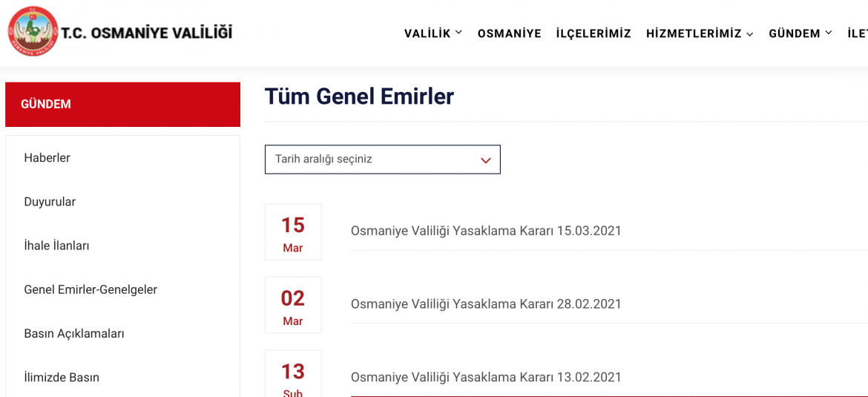This screenshot has width=868, height=397.
Task: Open the VALİLİK dropdown menu
Action: 433,33
